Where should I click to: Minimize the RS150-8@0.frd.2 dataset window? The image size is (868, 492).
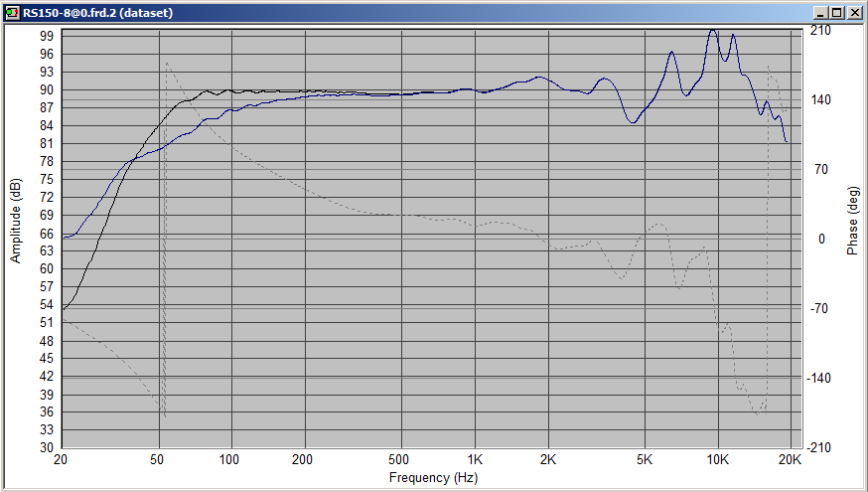[x=821, y=13]
